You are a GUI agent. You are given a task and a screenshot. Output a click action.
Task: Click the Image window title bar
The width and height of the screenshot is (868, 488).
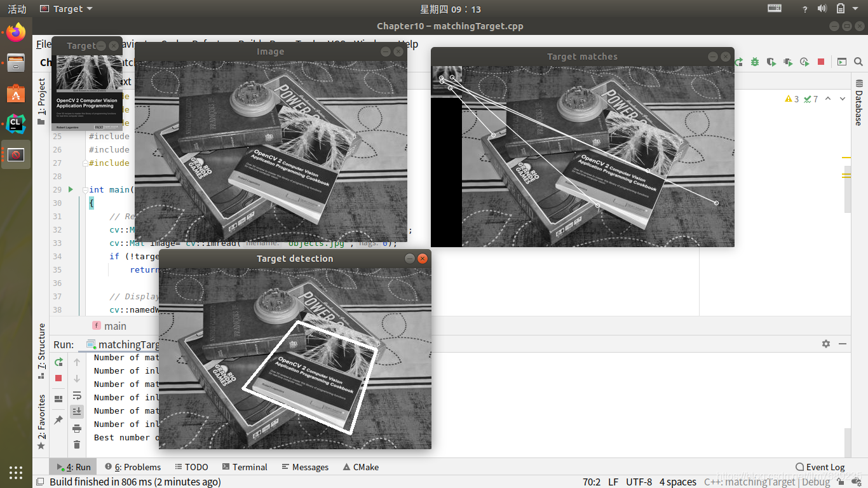(270, 51)
